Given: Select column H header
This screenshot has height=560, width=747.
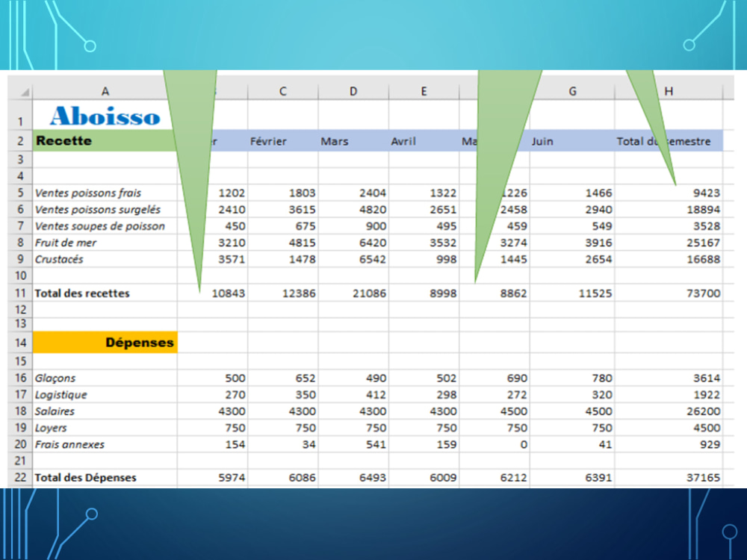Looking at the screenshot, I should (x=669, y=91).
